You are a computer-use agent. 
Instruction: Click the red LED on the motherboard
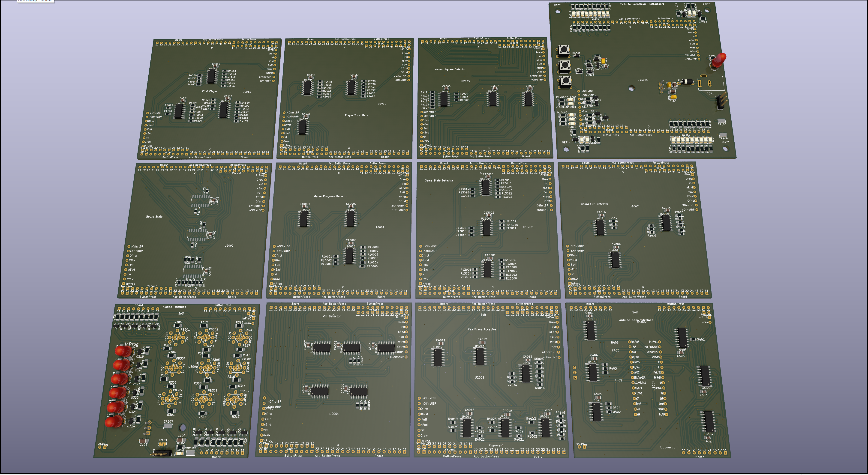[x=719, y=60]
